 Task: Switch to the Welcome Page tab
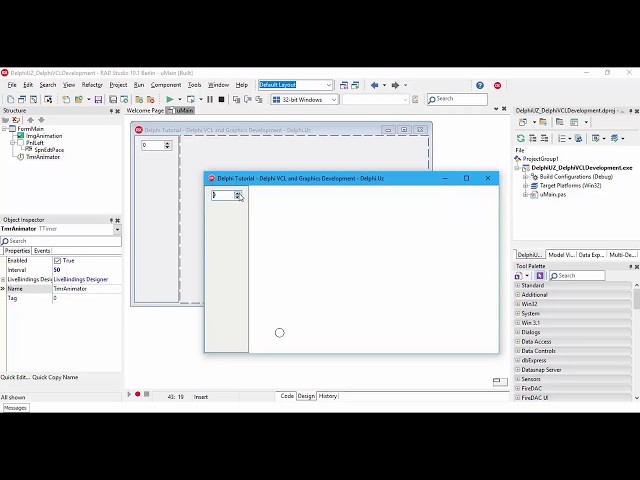145,111
